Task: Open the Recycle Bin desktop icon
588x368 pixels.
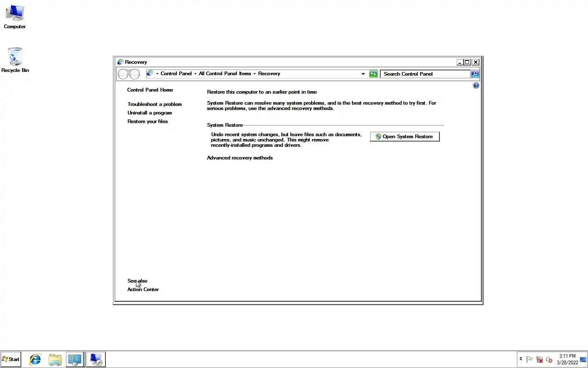Action: (x=15, y=60)
